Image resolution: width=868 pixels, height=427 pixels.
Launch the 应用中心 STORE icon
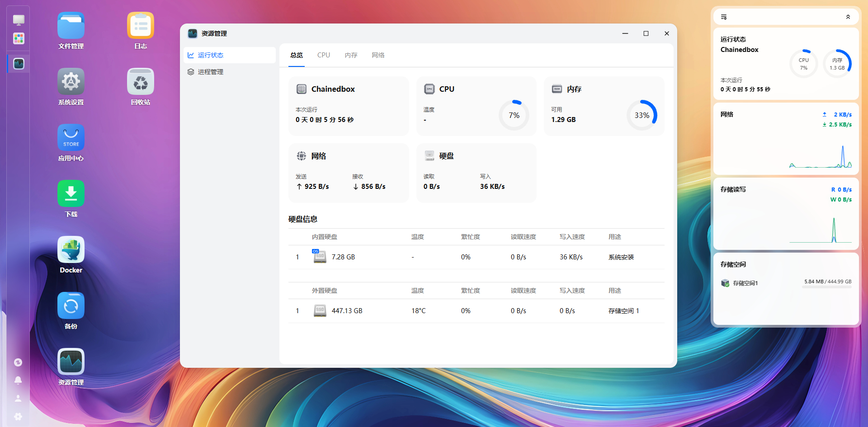point(71,138)
